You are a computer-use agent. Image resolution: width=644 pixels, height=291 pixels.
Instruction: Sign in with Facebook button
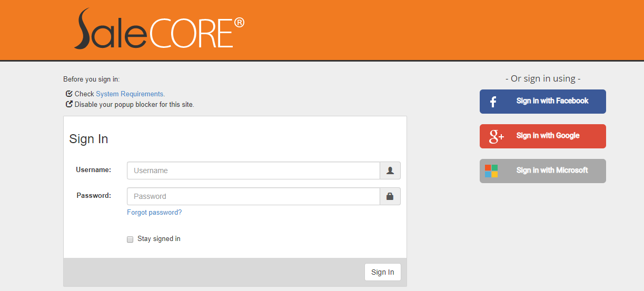[x=543, y=102]
